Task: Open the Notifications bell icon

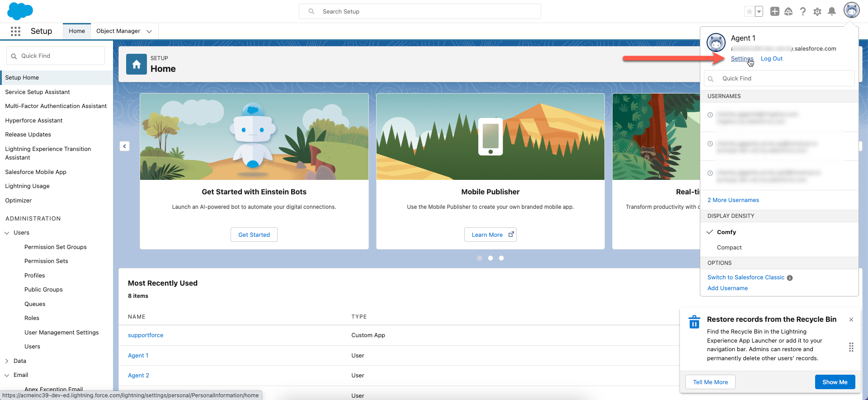Action: [831, 12]
